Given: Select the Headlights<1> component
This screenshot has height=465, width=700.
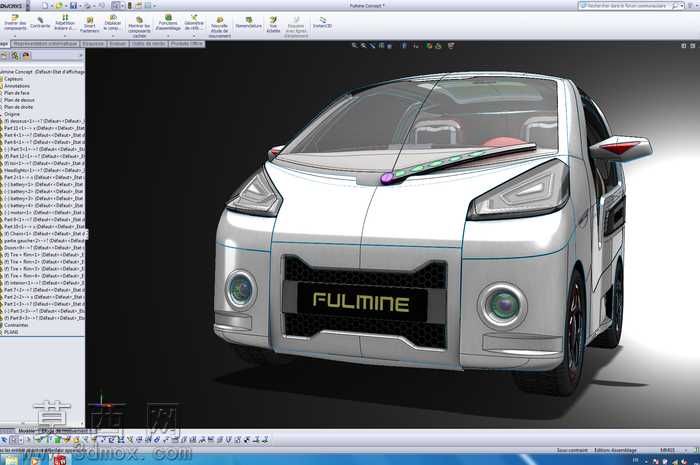Looking at the screenshot, I should [x=44, y=170].
